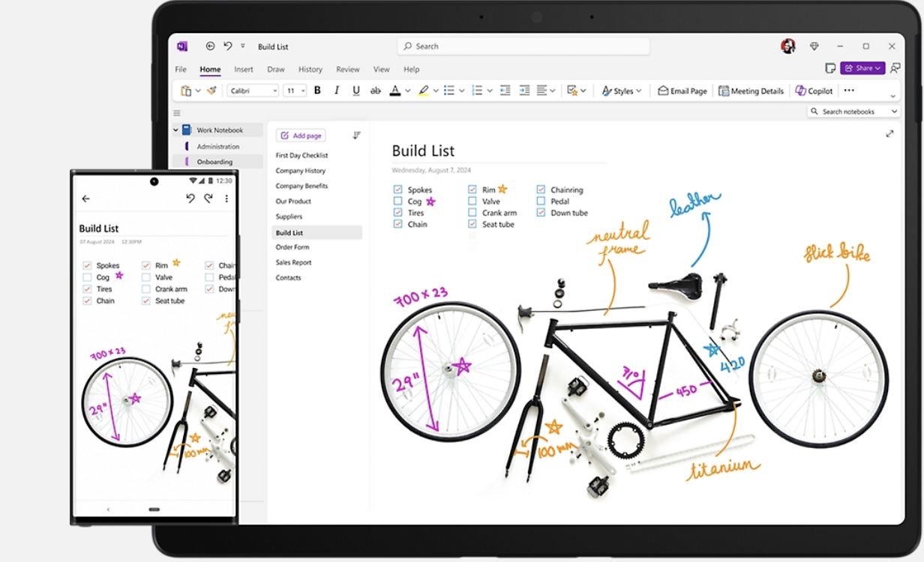The image size is (924, 562).
Task: Switch to the Review tab
Action: [348, 69]
